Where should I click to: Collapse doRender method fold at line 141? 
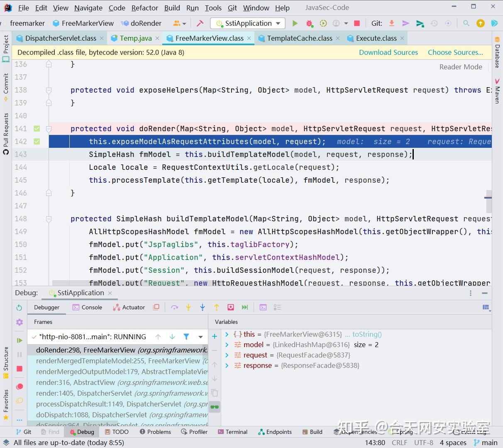click(49, 129)
